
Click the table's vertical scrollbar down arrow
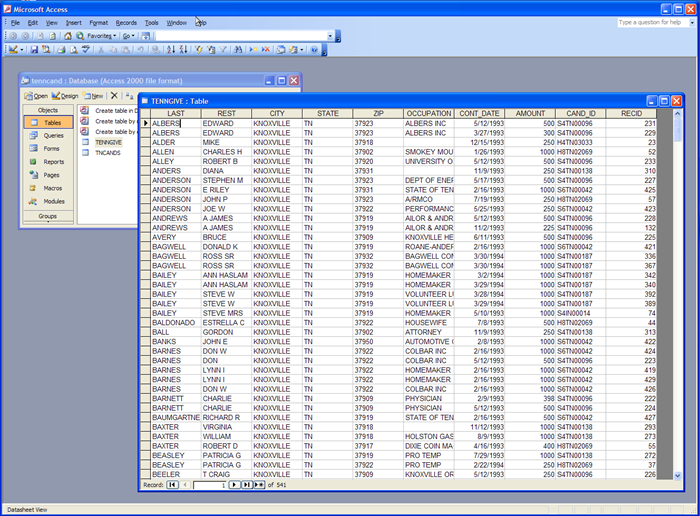[x=678, y=475]
